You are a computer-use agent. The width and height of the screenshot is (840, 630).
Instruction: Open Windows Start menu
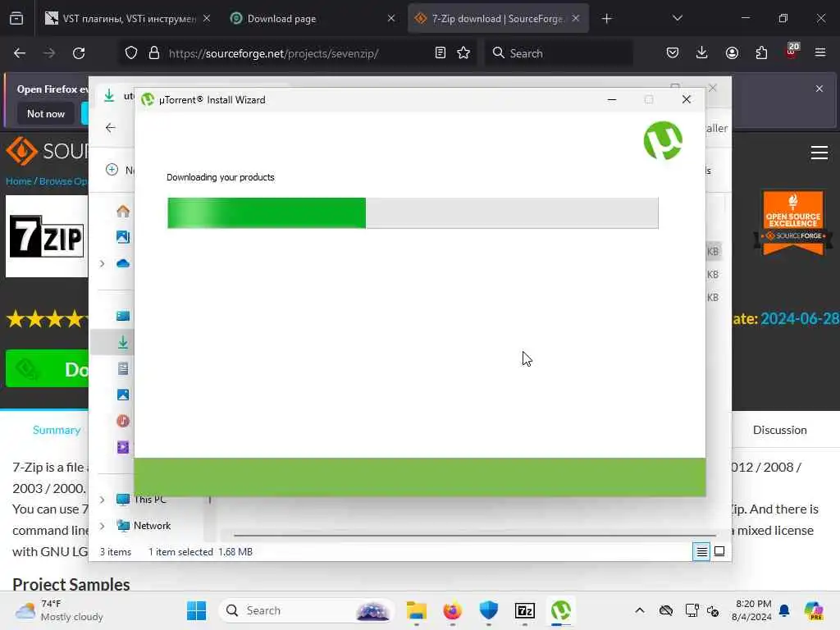pos(196,610)
